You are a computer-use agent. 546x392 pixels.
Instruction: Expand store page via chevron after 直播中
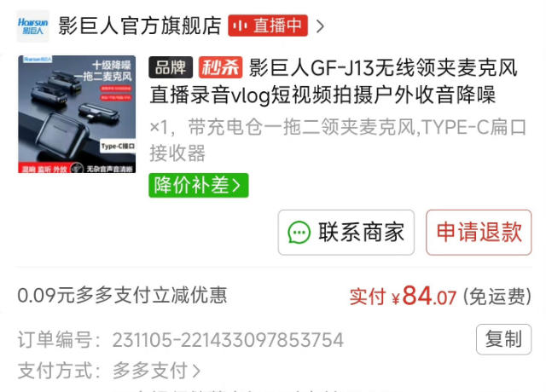(x=320, y=26)
